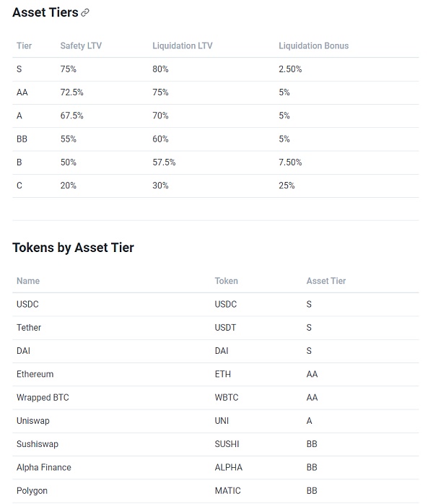Screen dimensions: 433x504
Task: Click the 67.5% Safety LTV value
Action: 72,116
